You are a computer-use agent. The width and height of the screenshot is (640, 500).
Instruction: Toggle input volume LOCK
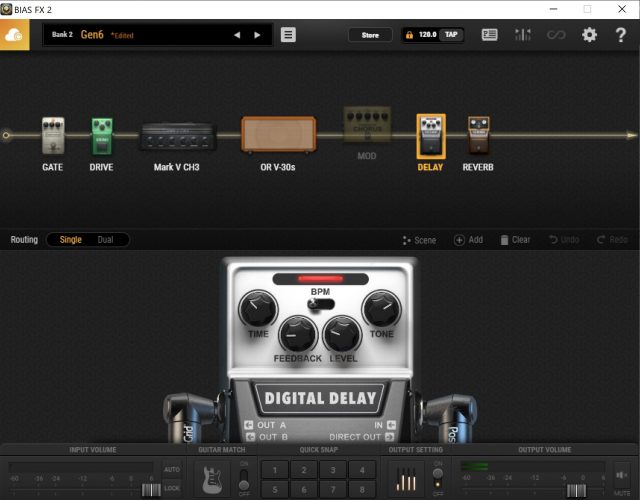(x=172, y=488)
